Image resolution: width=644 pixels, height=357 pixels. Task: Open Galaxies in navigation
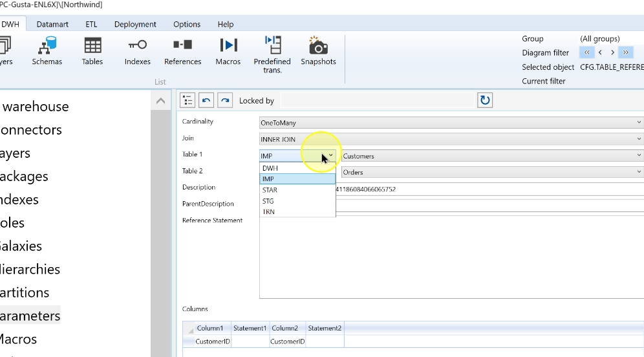click(21, 246)
